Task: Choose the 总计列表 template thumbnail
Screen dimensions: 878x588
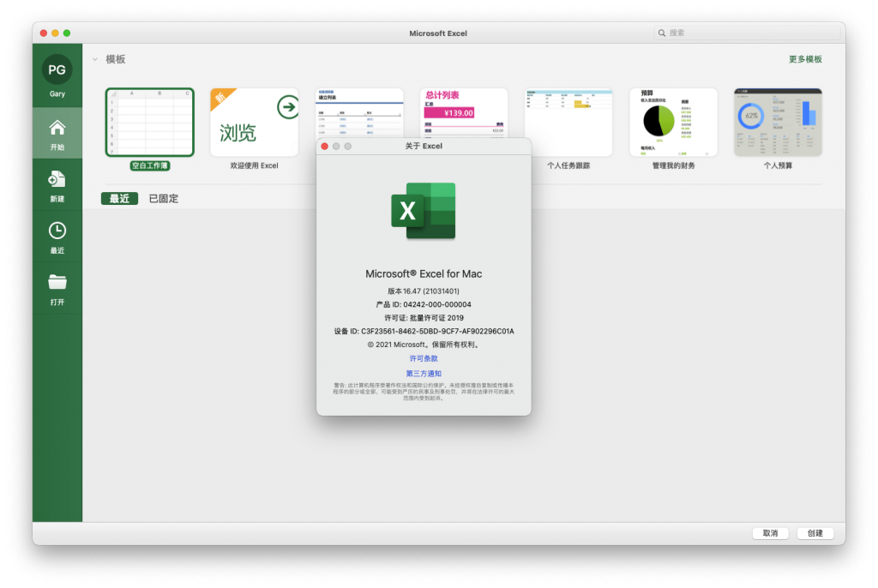Action: 464,112
